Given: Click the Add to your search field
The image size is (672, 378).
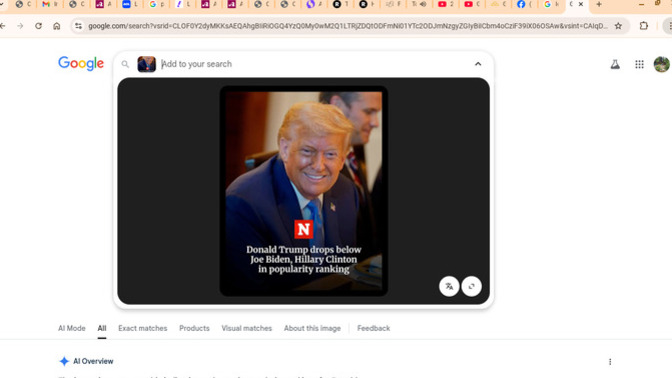Looking at the screenshot, I should [315, 64].
